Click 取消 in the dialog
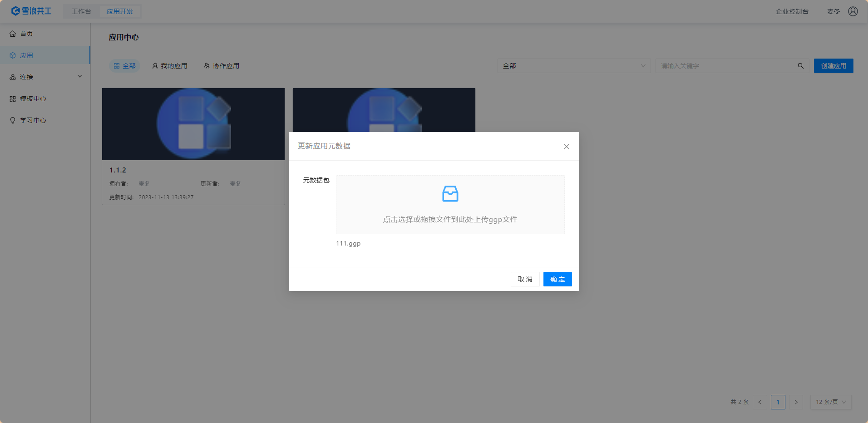 point(525,279)
